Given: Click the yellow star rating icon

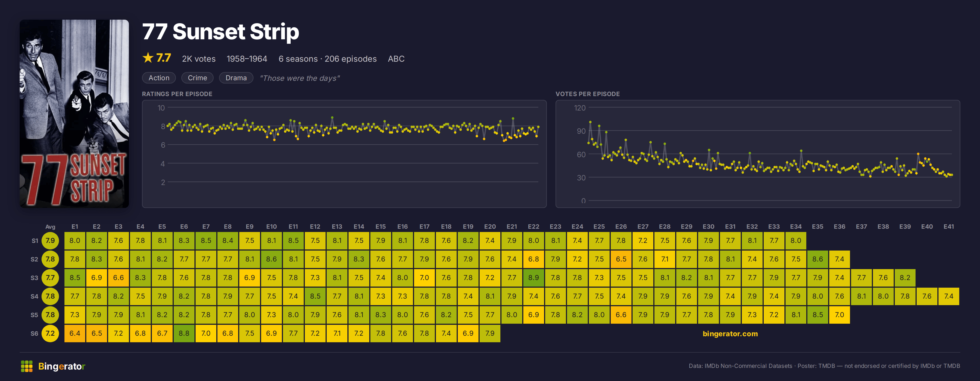Looking at the screenshot, I should pos(147,58).
